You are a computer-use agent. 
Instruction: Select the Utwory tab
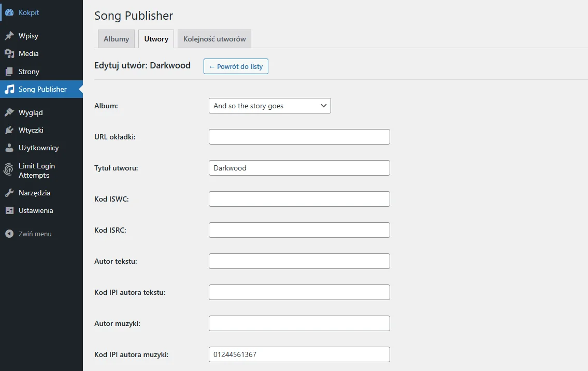pos(156,39)
